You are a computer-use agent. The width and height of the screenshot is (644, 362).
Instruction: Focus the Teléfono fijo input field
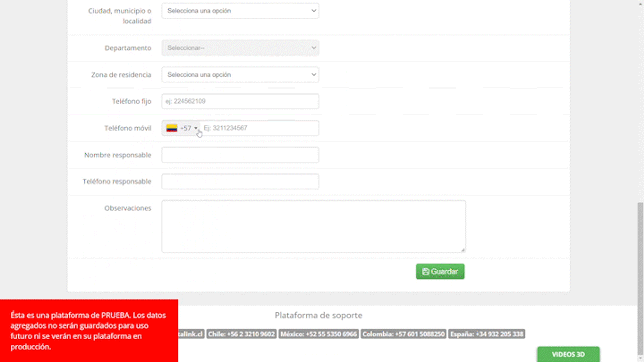pyautogui.click(x=240, y=101)
